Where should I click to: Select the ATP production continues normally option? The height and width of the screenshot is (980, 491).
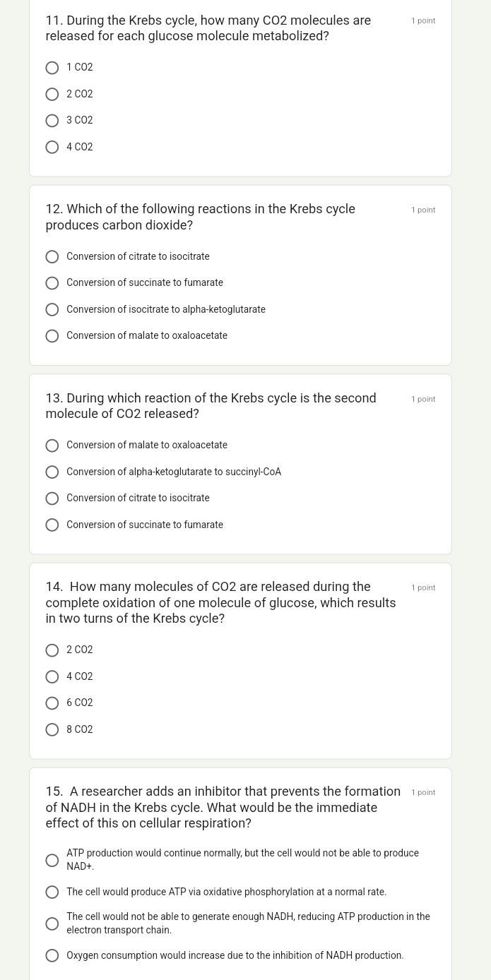pos(52,860)
